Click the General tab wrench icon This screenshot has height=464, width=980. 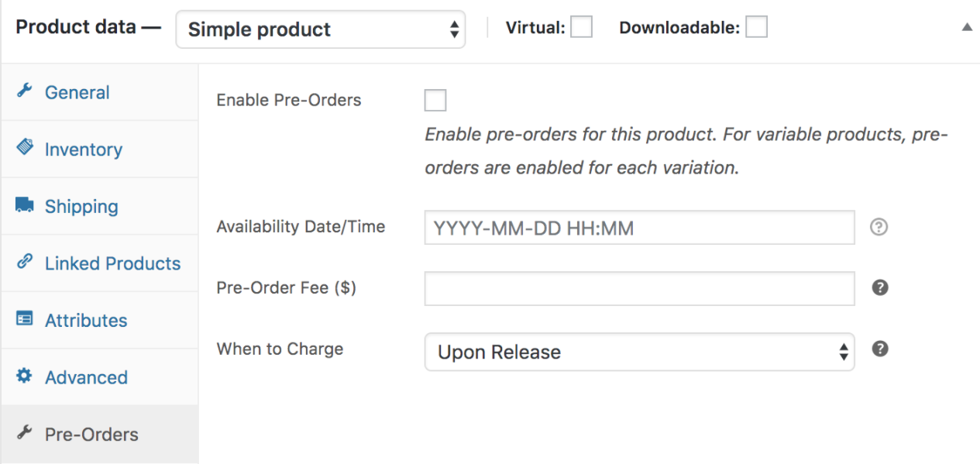25,91
